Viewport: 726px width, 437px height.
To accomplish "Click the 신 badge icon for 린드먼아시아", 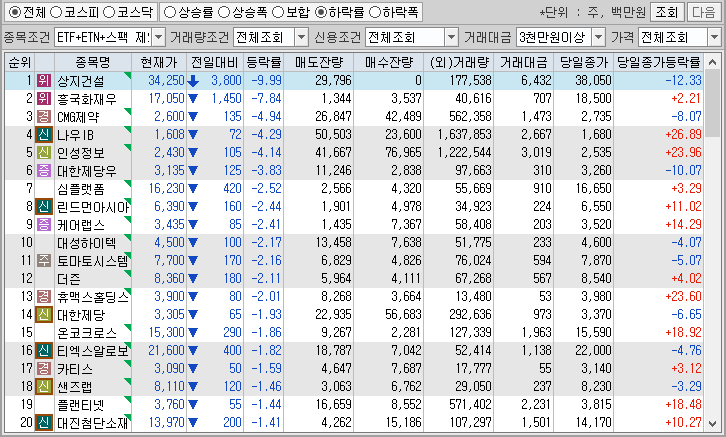I will 44,206.
